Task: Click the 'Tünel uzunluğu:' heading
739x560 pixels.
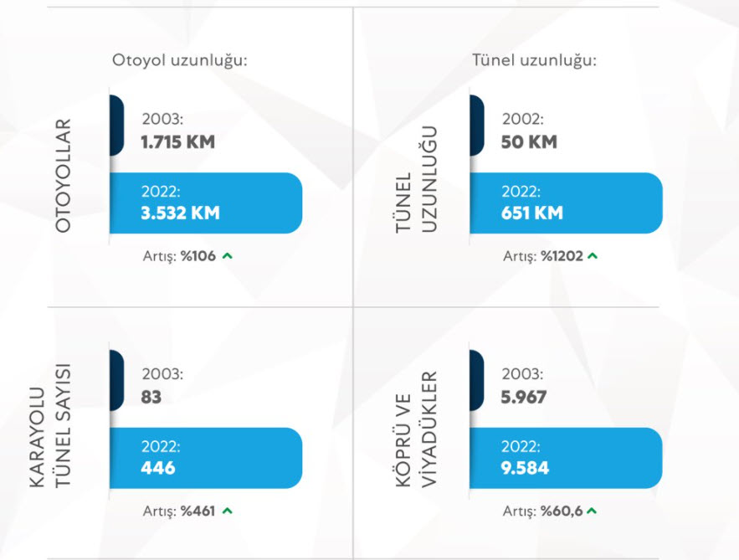Action: 534,60
